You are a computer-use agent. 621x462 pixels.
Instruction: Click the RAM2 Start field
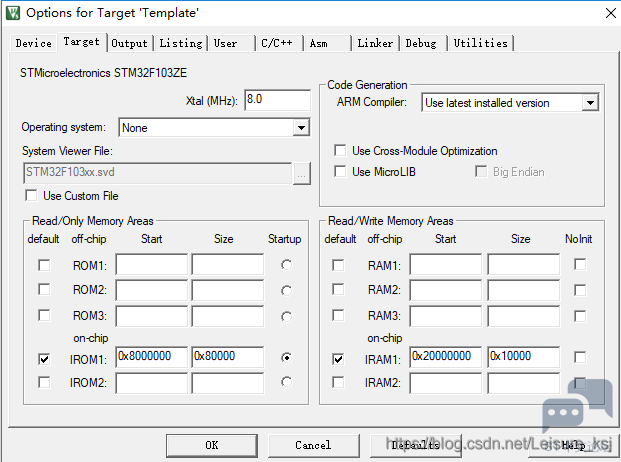(x=446, y=290)
